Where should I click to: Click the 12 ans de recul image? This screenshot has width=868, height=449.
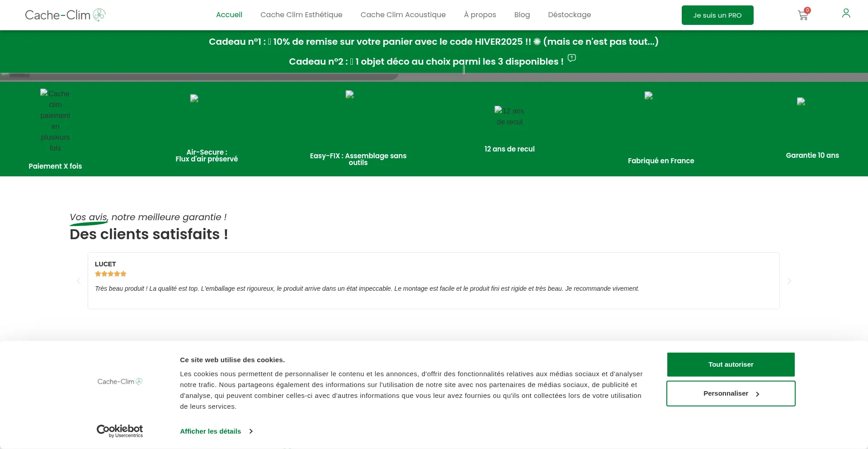509,116
